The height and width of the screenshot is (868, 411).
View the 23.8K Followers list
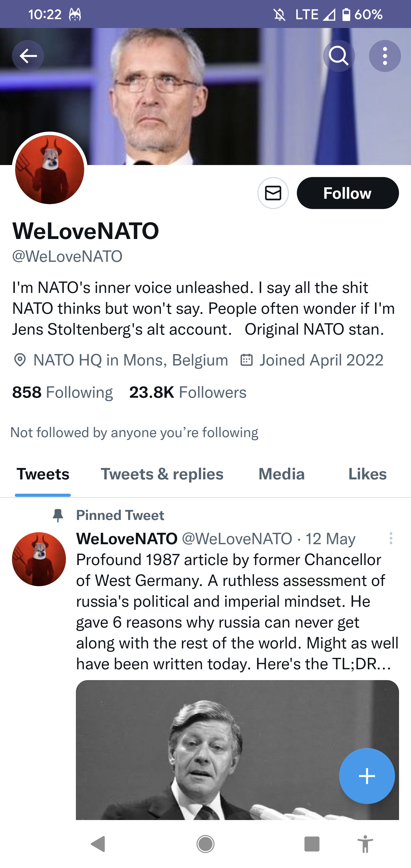[188, 392]
